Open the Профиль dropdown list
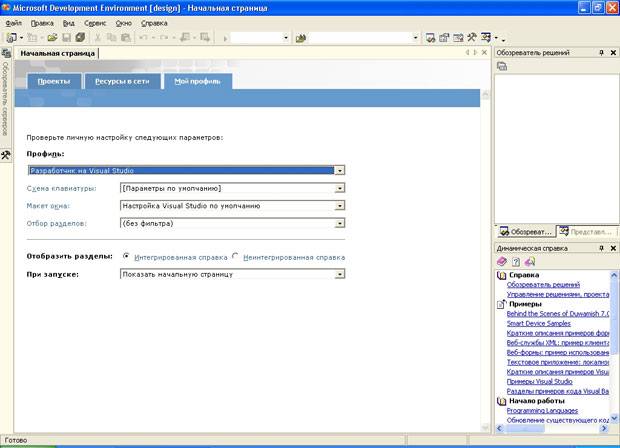The width and height of the screenshot is (620, 448). tap(340, 170)
